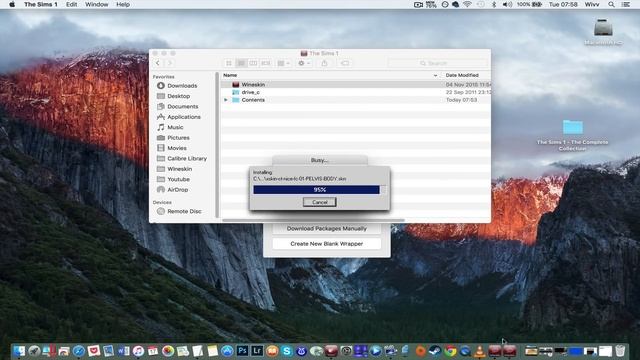Open Documents in Finder sidebar
This screenshot has height=360, width=640.
pyautogui.click(x=182, y=107)
